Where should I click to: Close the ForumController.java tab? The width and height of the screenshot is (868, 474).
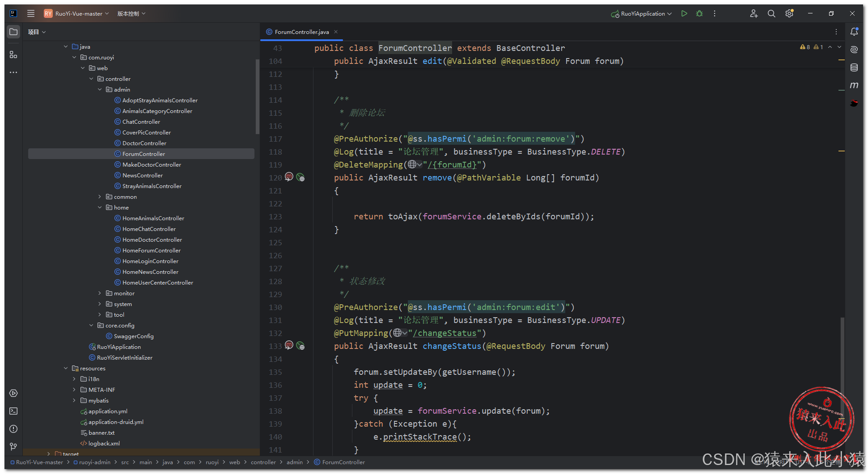point(336,32)
